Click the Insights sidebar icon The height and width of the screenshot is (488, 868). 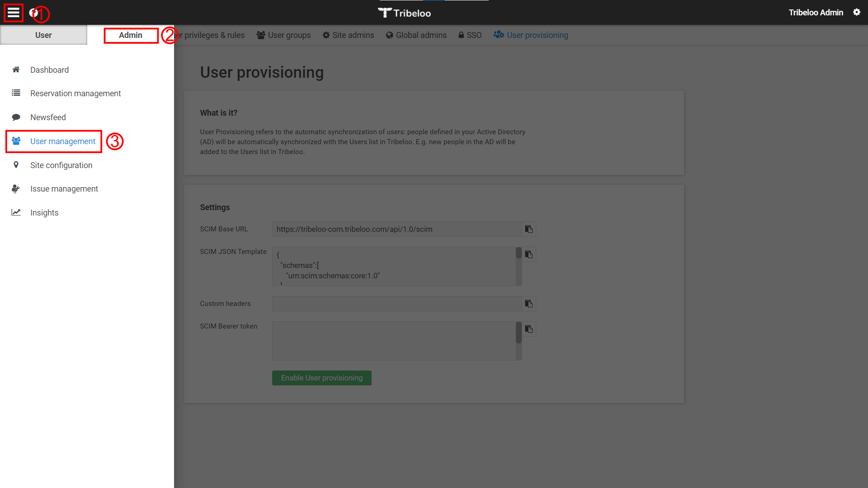[16, 213]
